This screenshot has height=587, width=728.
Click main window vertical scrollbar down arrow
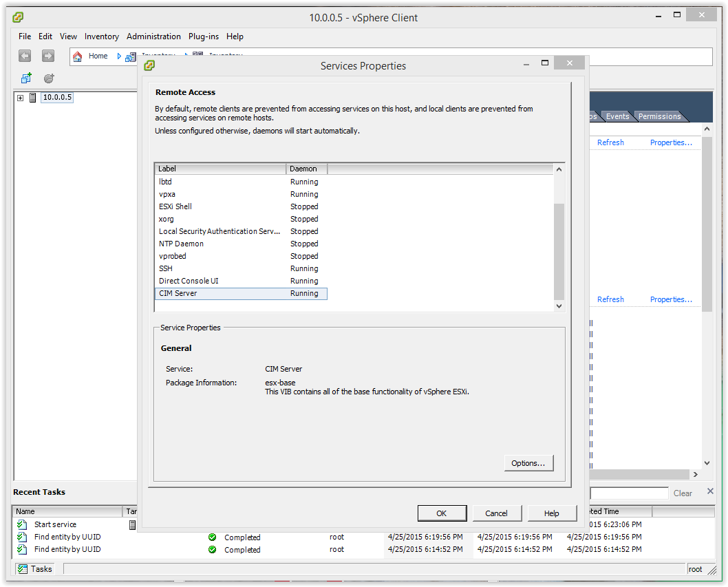707,463
